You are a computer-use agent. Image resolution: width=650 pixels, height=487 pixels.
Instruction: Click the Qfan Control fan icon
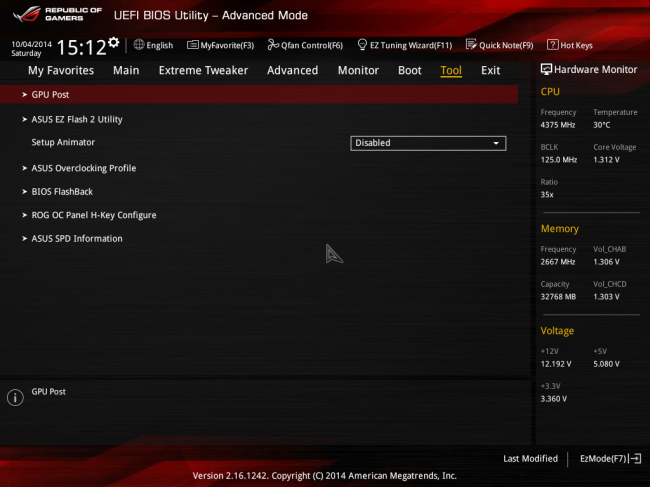tap(273, 45)
